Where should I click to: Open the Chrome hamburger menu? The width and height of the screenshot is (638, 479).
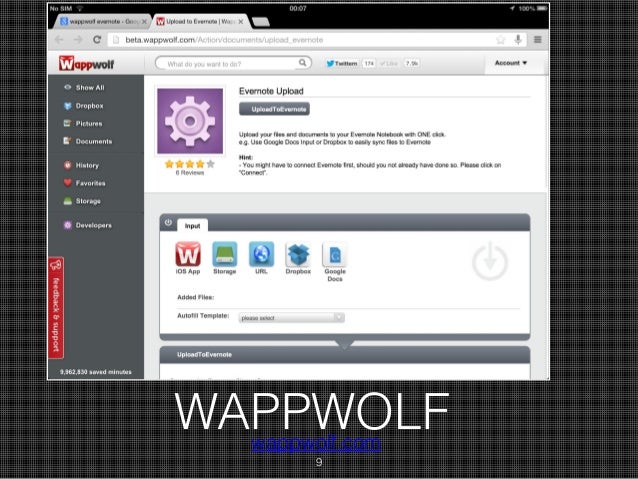click(x=537, y=39)
